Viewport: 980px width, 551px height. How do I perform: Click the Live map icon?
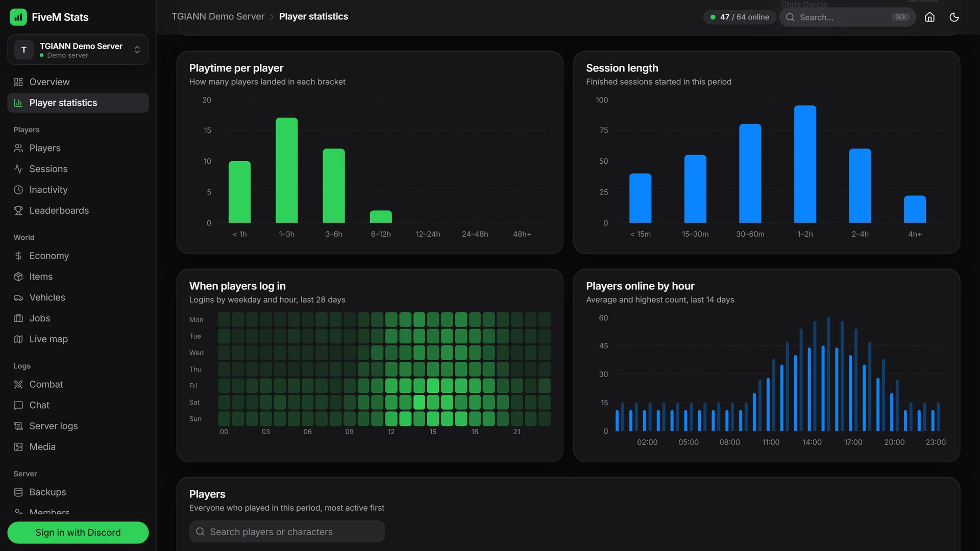tap(18, 339)
